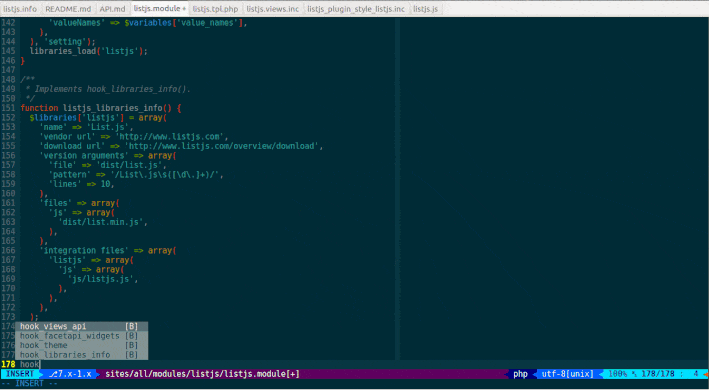Open the listjs.views.inc tab

272,9
